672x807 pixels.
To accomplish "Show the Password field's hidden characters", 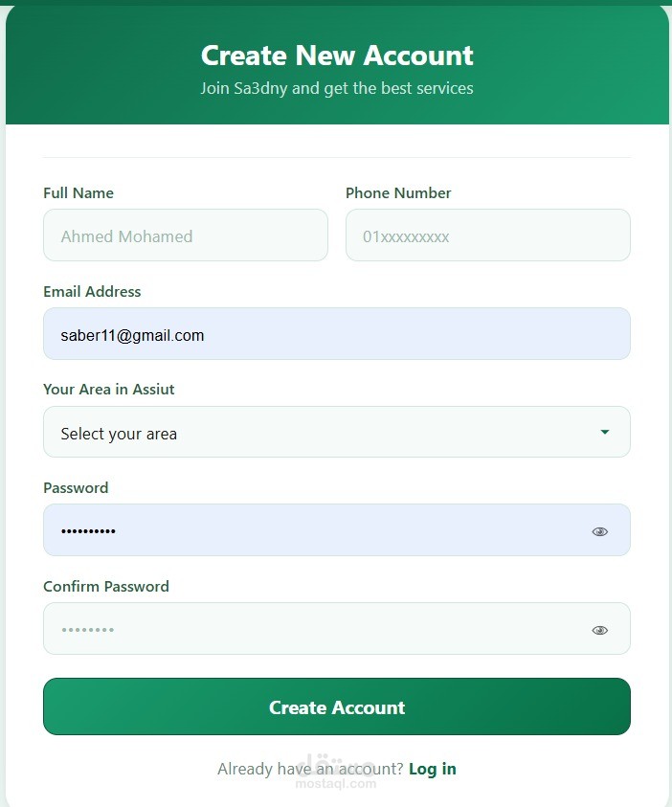I will 599,531.
